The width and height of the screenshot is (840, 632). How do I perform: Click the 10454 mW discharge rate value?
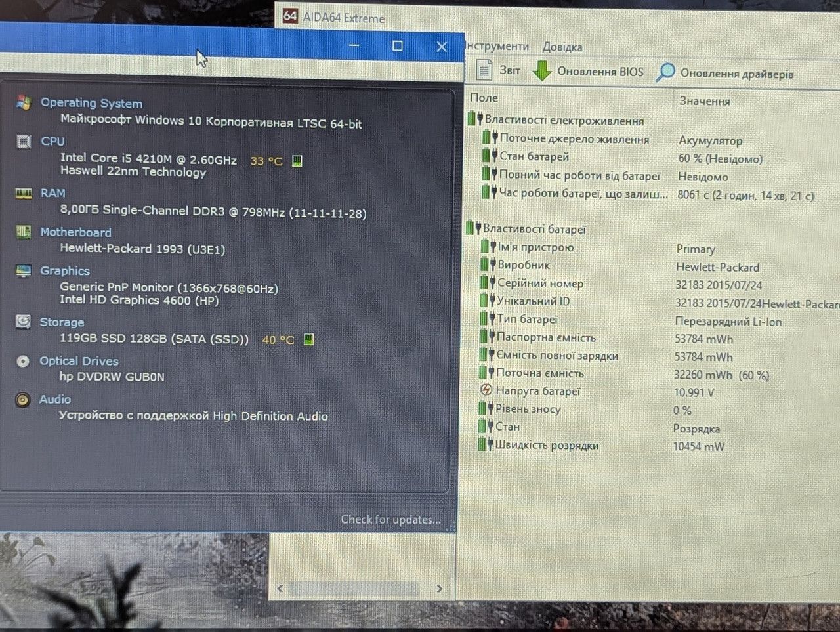click(699, 446)
